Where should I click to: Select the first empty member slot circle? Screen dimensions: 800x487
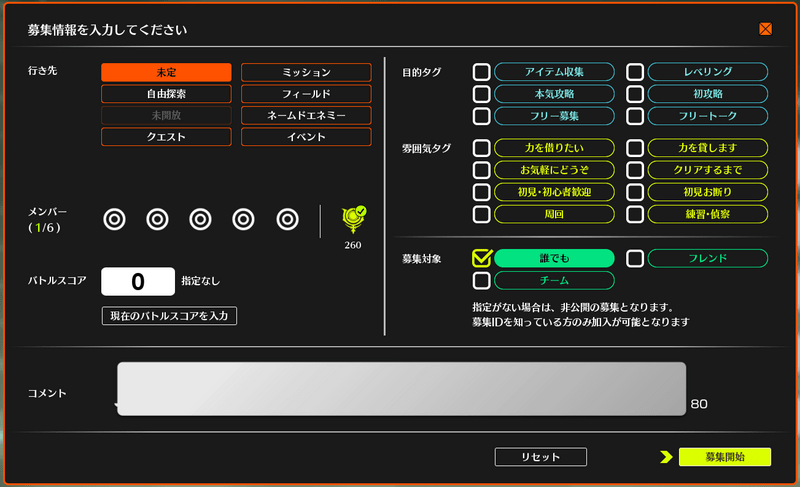[x=114, y=220]
